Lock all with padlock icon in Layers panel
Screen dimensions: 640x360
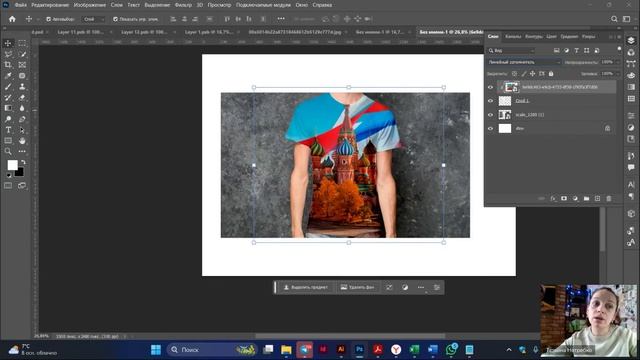point(551,74)
